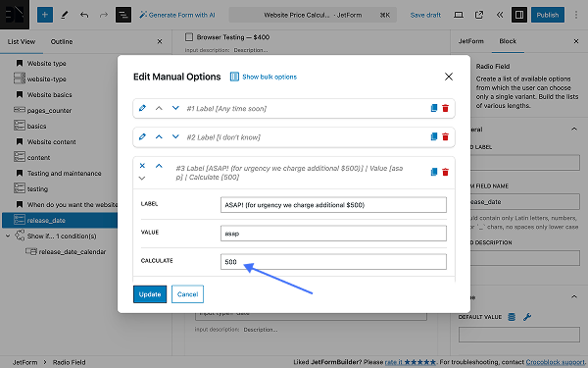The image size is (588, 368).
Task: Open the device preview laptop icon
Action: [459, 15]
